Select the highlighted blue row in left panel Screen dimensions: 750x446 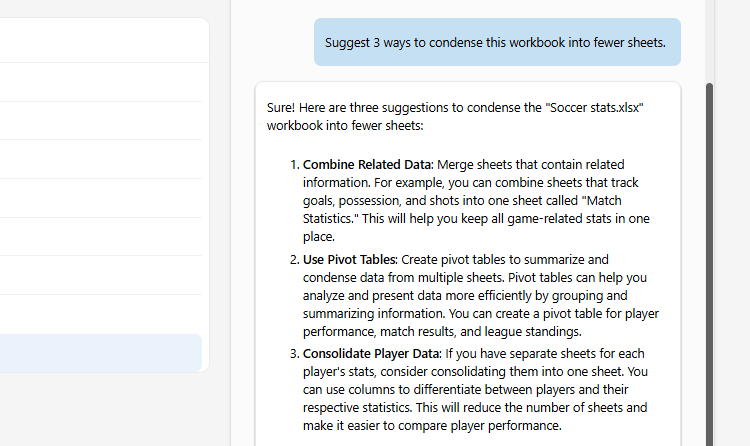click(100, 352)
